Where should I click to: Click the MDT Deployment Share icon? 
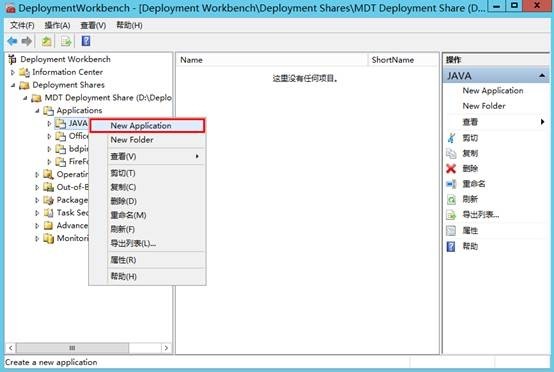pos(36,98)
